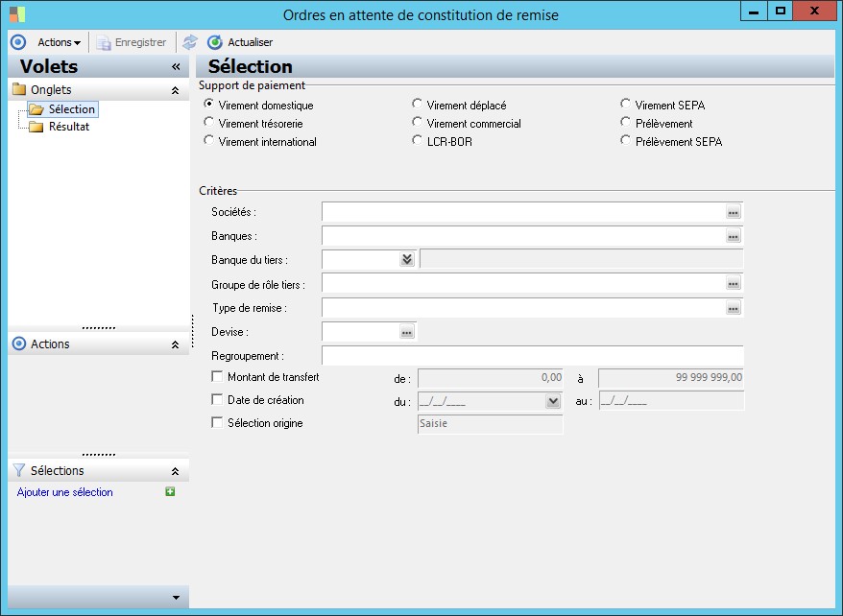Viewport: 843px width, 616px height.
Task: Collapse the Actions panel section
Action: 176,344
